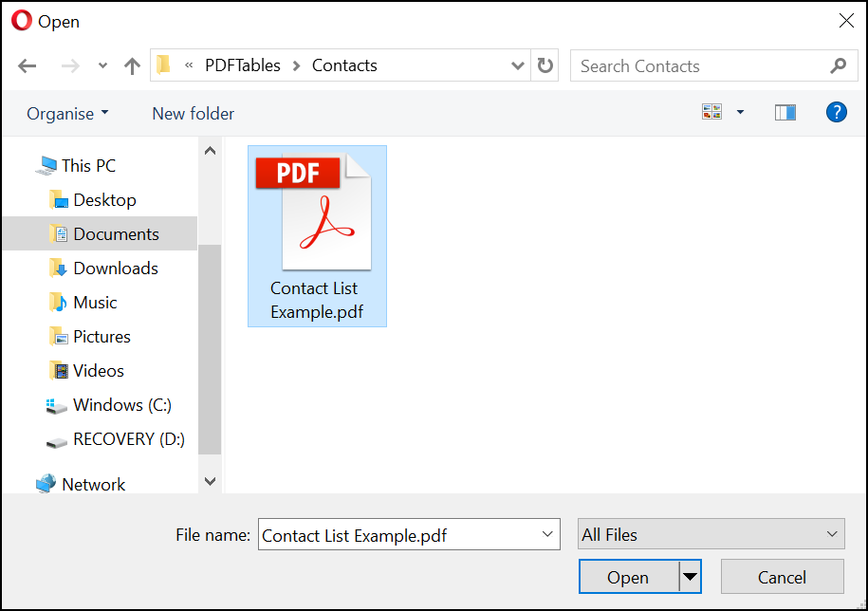Viewport: 868px width, 611px height.
Task: Switch to the Contacts breadcrumb location
Action: click(343, 65)
